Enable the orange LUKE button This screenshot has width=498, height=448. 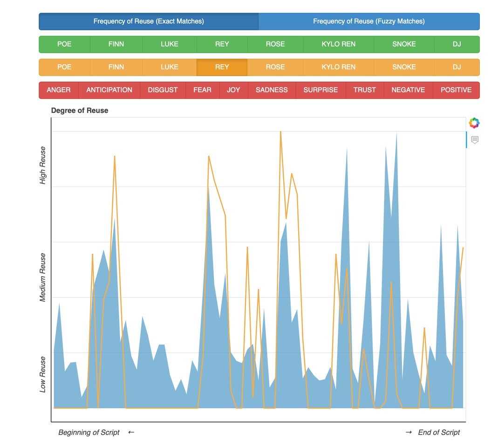coord(169,67)
